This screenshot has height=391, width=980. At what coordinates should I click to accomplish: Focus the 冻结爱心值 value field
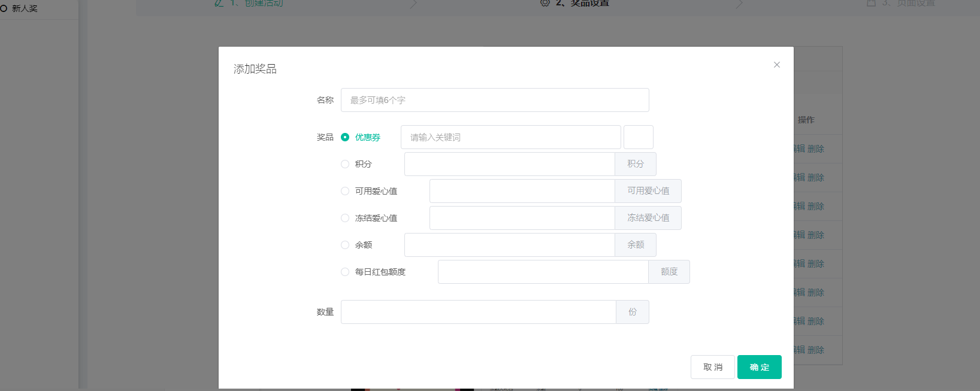[x=522, y=218]
